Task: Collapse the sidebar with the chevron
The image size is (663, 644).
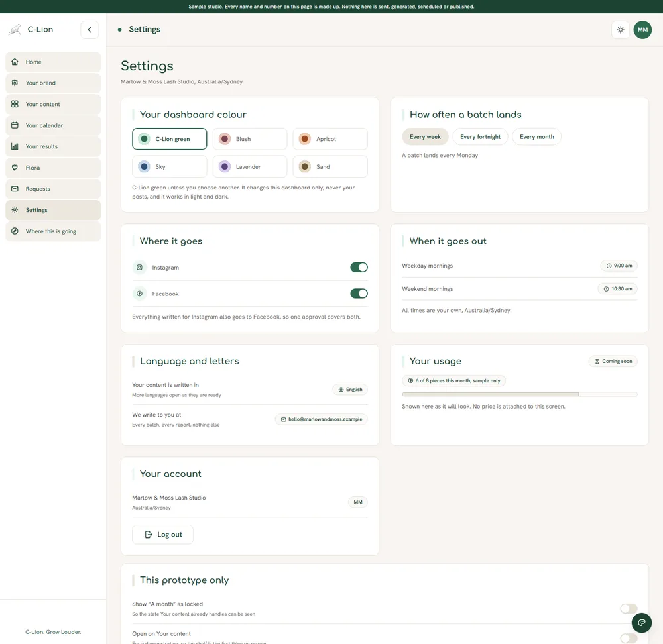Action: click(90, 30)
